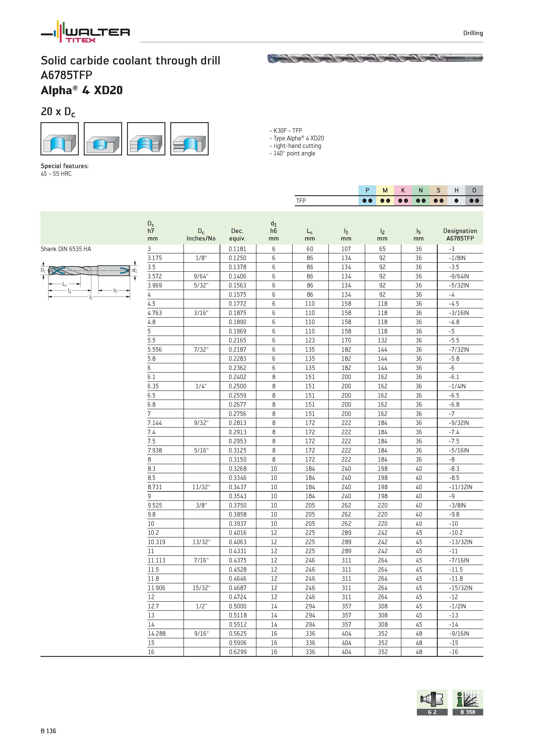This screenshot has width=534, height=756.
Task: Click the 'Shank DIN 6535 HA' label
Action: [66, 249]
